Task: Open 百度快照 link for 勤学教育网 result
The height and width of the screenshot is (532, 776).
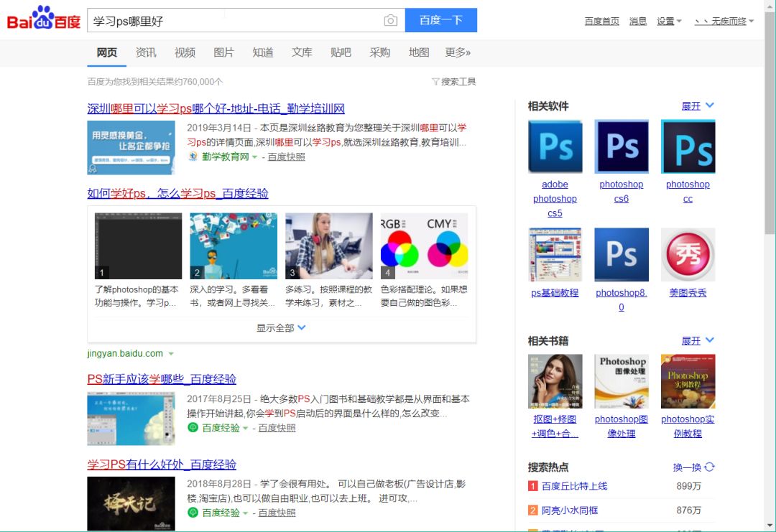Action: [287, 157]
